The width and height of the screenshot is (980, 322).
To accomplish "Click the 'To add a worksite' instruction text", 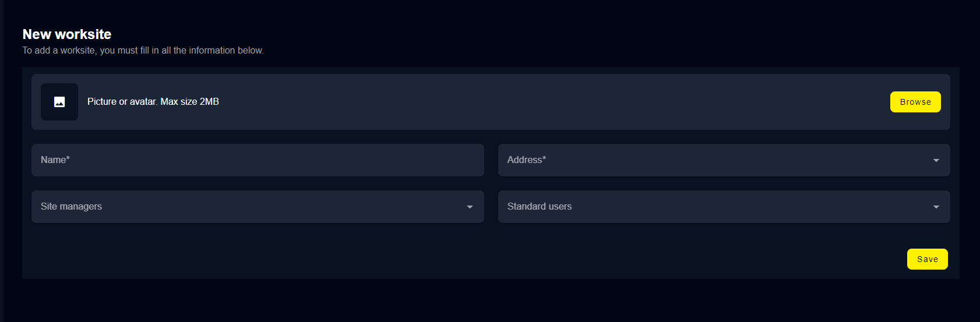I will [x=143, y=51].
